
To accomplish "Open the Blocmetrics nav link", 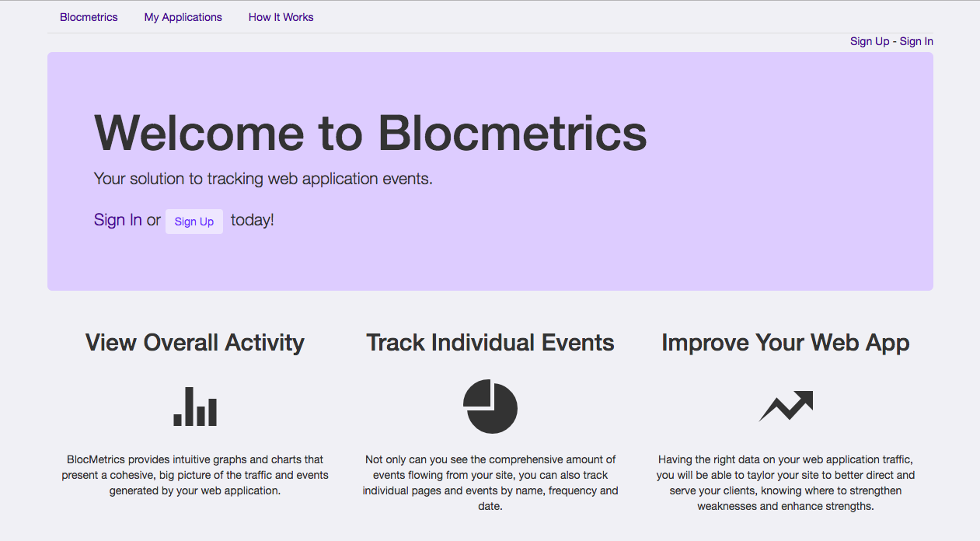I will pos(89,17).
